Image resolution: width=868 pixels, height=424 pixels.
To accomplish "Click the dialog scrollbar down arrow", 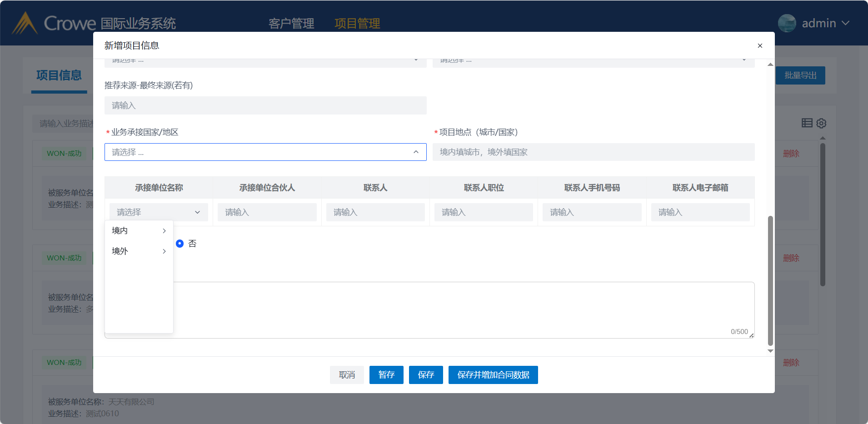I will 770,351.
